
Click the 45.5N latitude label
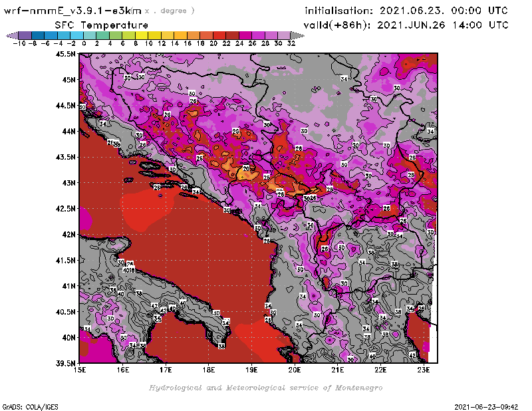65,54
